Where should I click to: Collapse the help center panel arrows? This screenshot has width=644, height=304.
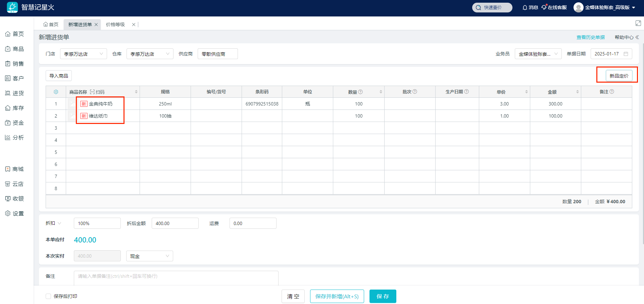click(637, 37)
